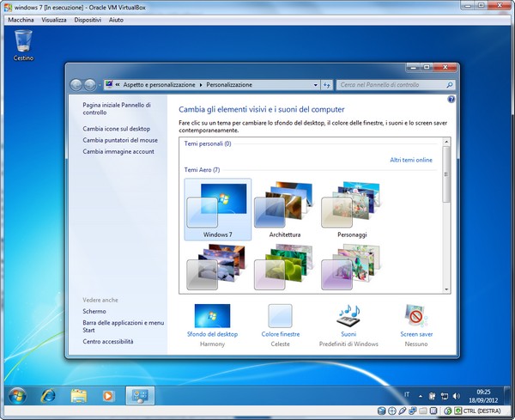Image resolution: width=515 pixels, height=420 pixels.
Task: Open Cambia immagine account
Action: tap(118, 151)
